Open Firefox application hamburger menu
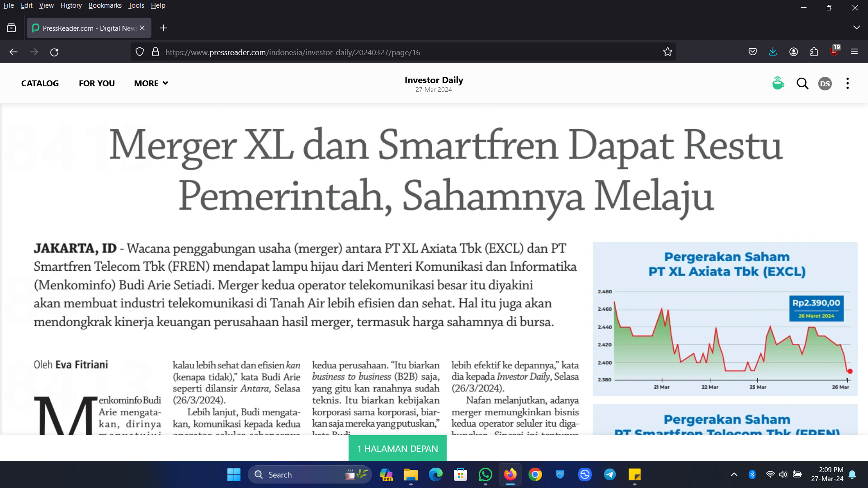868x488 pixels. [854, 52]
